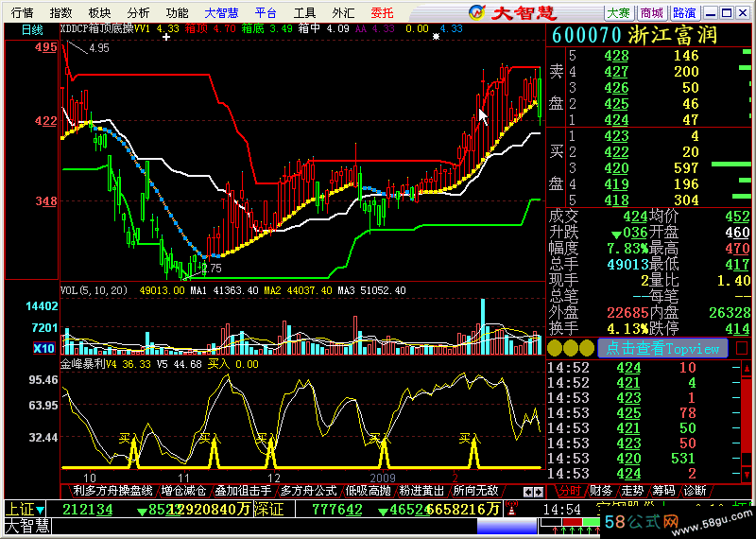Click sell level 5 price 428
This screenshot has width=756, height=539.
point(617,56)
